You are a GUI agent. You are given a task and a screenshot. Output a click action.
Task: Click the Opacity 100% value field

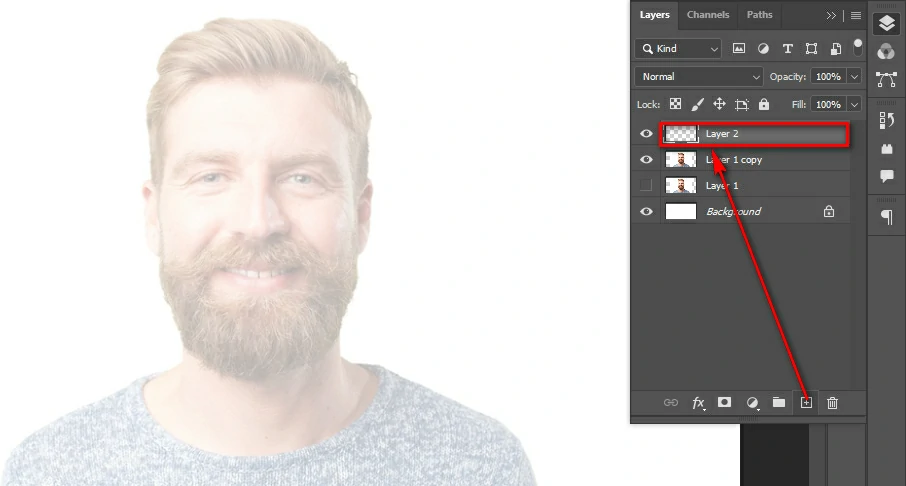828,76
